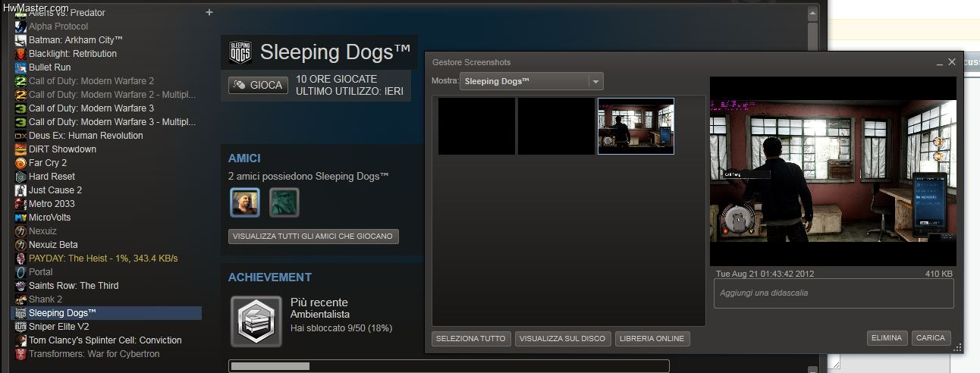
Task: Click the Far Cry 2 icon
Action: [x=21, y=163]
